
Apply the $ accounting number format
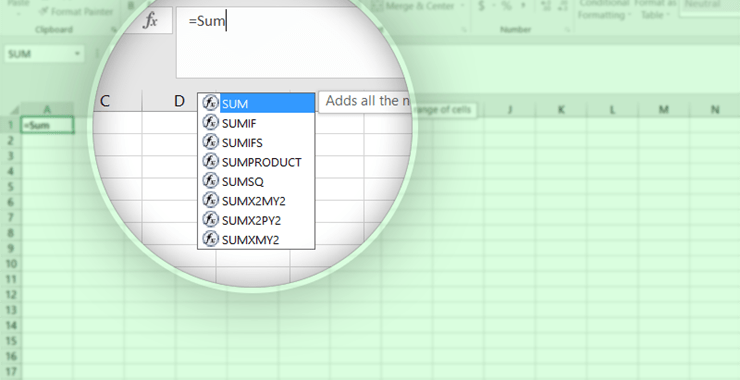481,6
